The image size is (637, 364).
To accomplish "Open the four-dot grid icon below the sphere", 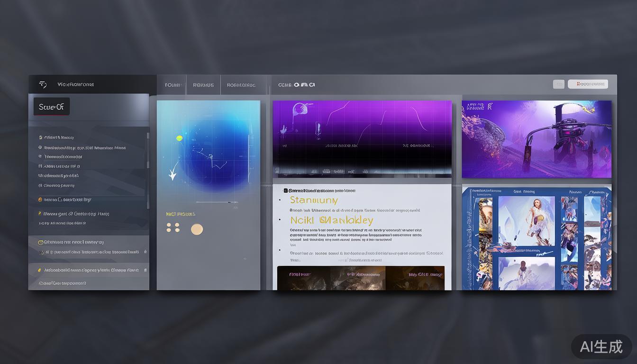I will pyautogui.click(x=173, y=227).
